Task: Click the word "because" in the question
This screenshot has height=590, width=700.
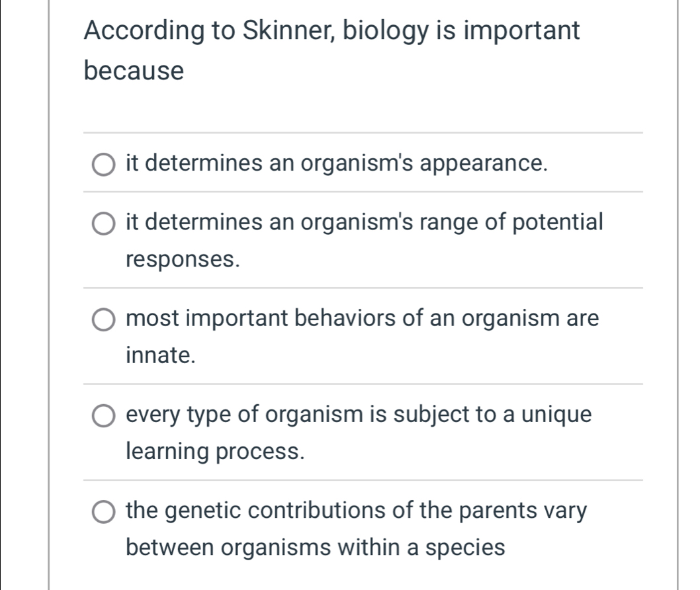Action: (134, 70)
